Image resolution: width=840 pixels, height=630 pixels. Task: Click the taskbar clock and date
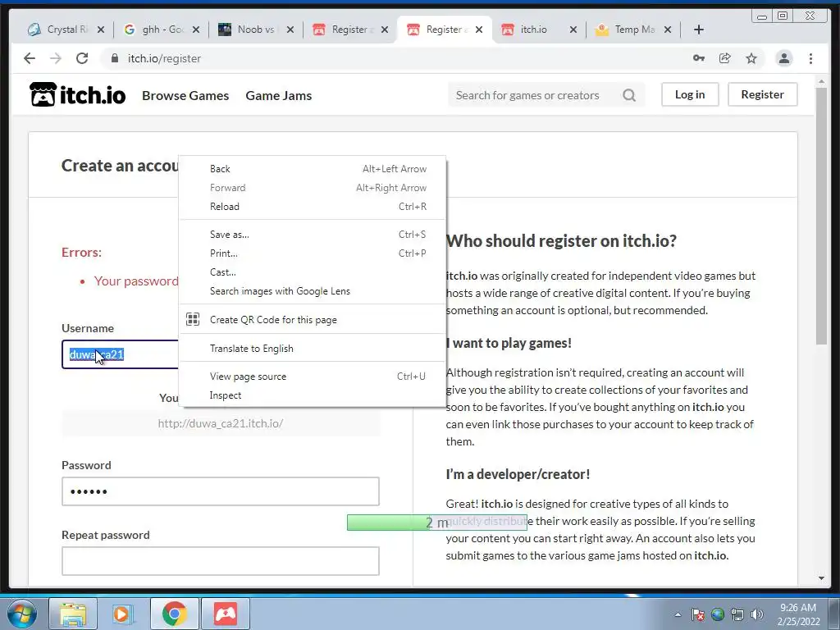[x=798, y=614]
